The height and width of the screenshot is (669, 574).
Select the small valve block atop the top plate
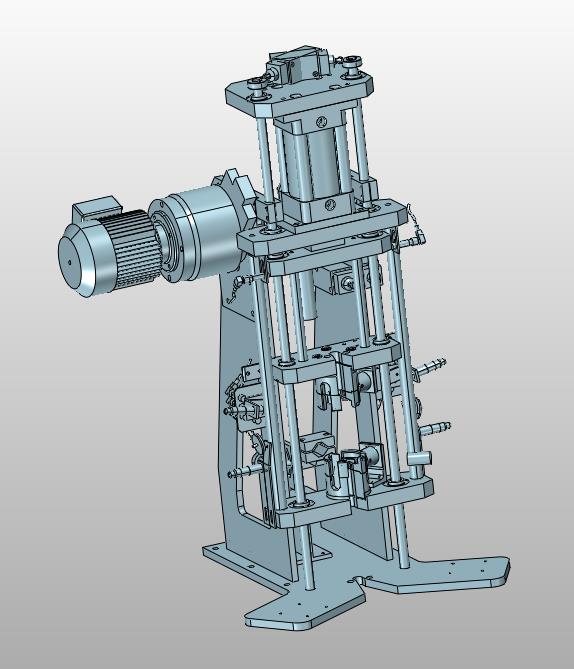[299, 63]
